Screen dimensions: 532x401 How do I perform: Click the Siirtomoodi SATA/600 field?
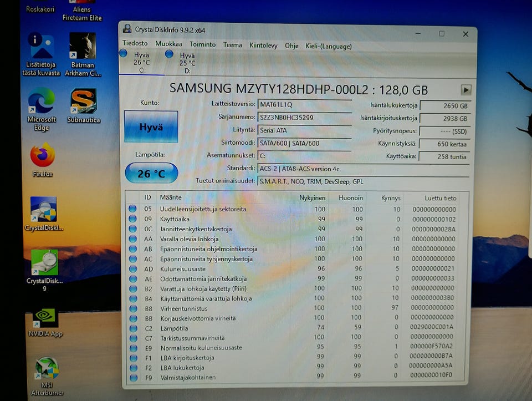point(304,143)
